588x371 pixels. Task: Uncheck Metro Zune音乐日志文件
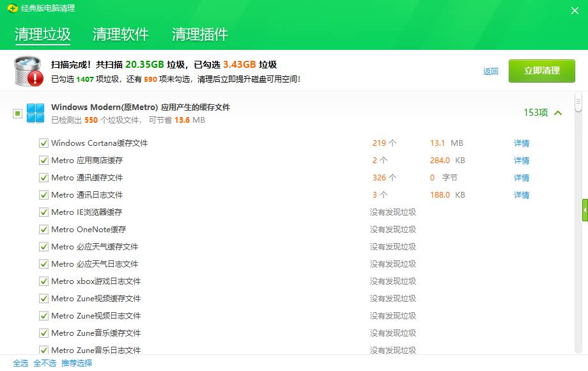[44, 350]
